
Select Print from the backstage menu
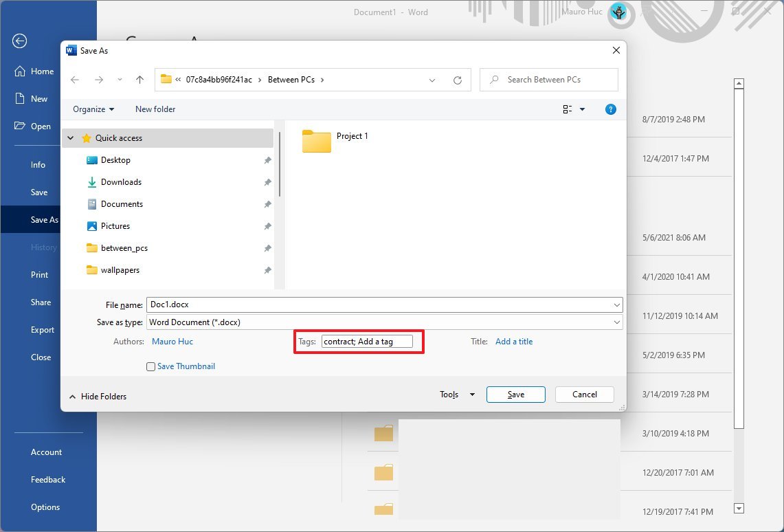pos(39,274)
